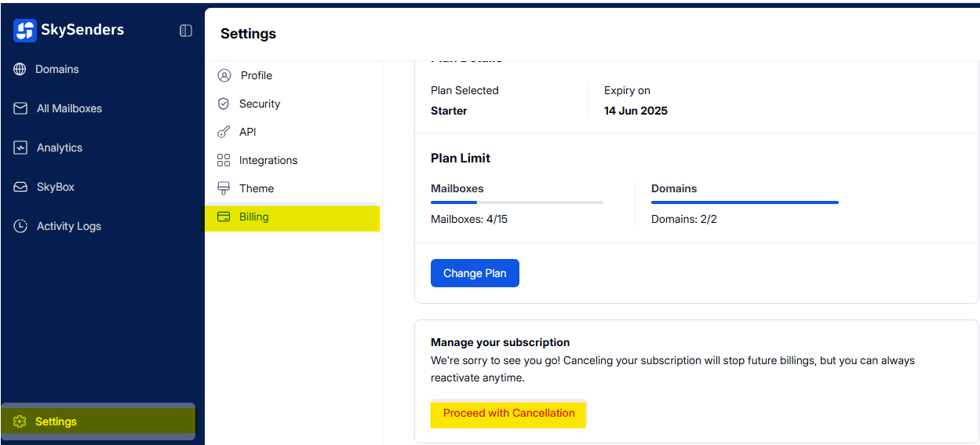Select the Billing settings tab
The image size is (980, 445).
(253, 217)
